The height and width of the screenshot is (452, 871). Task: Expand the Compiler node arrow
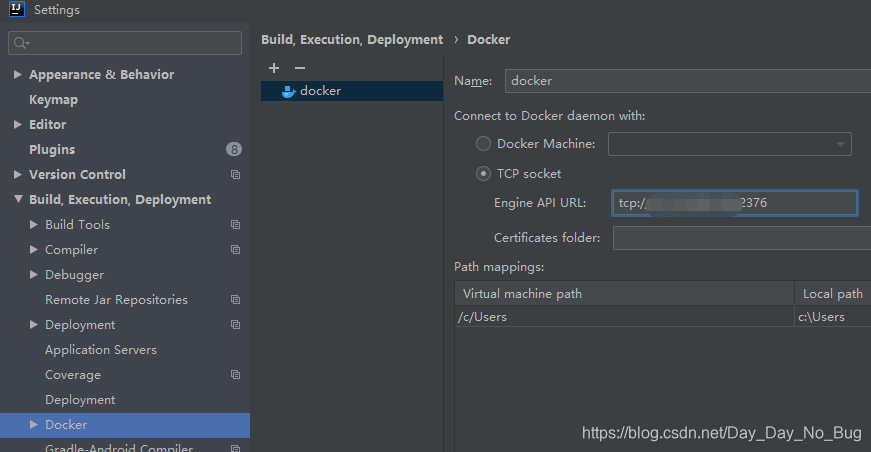34,249
